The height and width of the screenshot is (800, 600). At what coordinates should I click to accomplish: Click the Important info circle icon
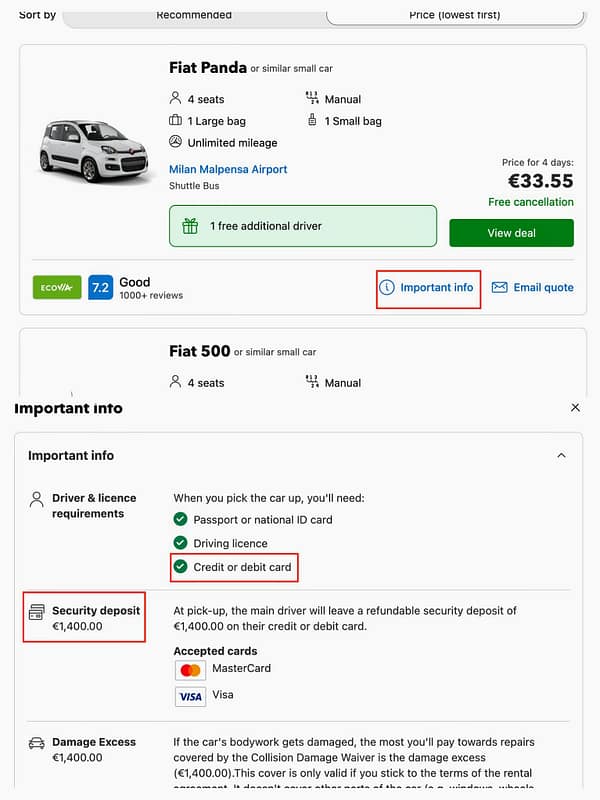387,288
